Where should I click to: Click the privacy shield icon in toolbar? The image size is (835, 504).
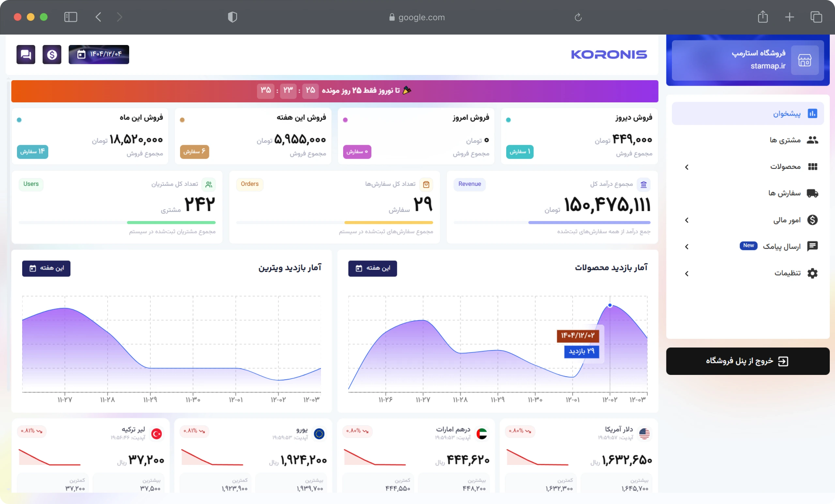[232, 17]
